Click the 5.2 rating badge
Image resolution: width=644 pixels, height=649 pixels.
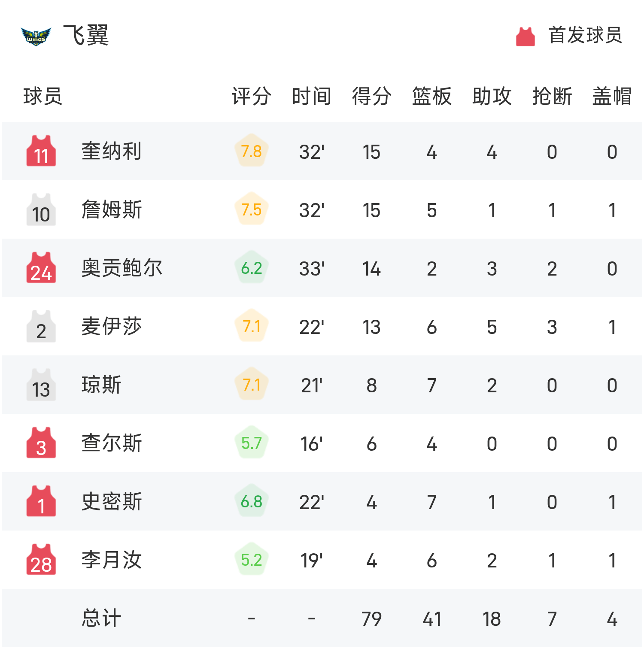coord(252,560)
